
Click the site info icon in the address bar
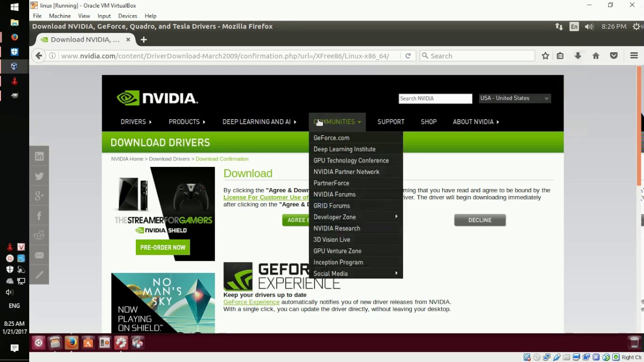52,56
